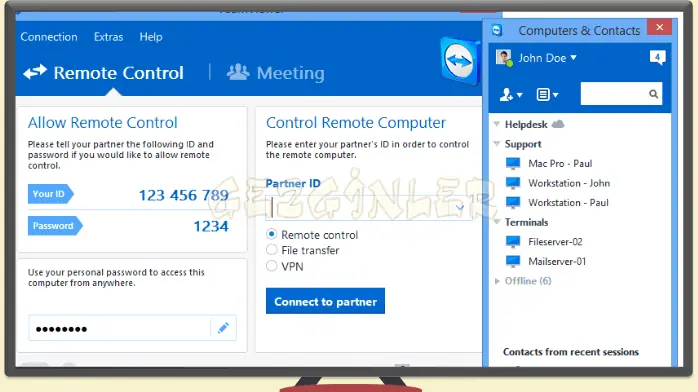Close the Computers & Contacts window
This screenshot has width=698, height=392.
(660, 27)
